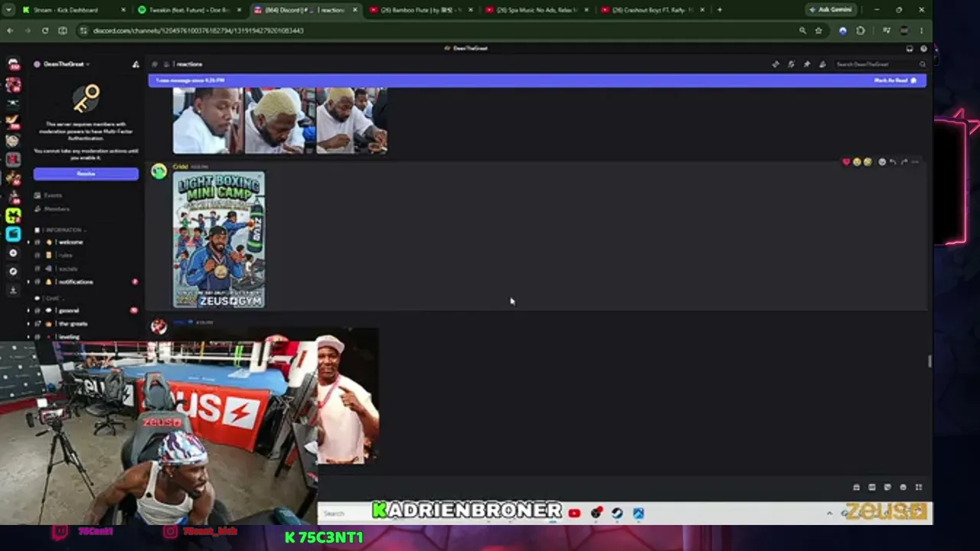Open the first haircut photo thumbnail
Image resolution: width=980 pixels, height=551 pixels.
click(207, 120)
